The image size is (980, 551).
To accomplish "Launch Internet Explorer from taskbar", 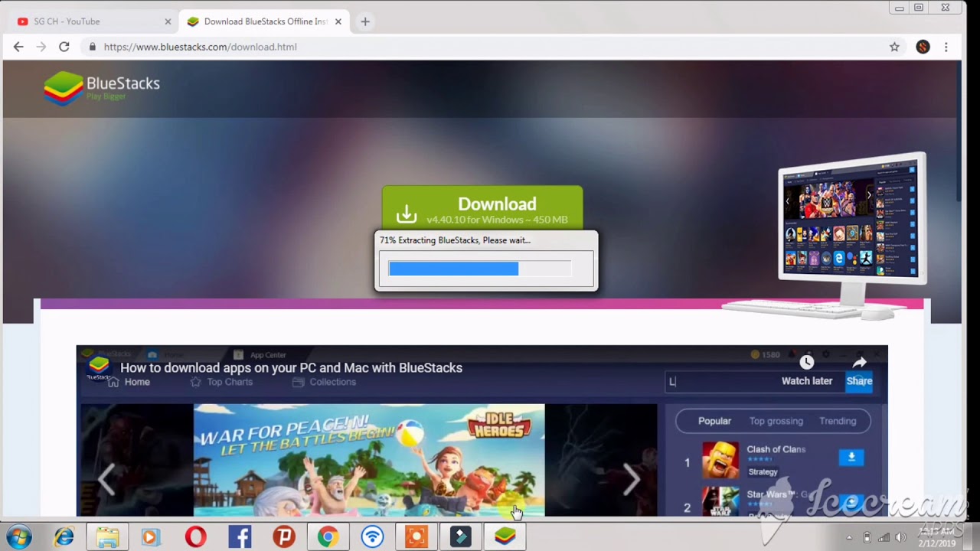I will coord(64,537).
